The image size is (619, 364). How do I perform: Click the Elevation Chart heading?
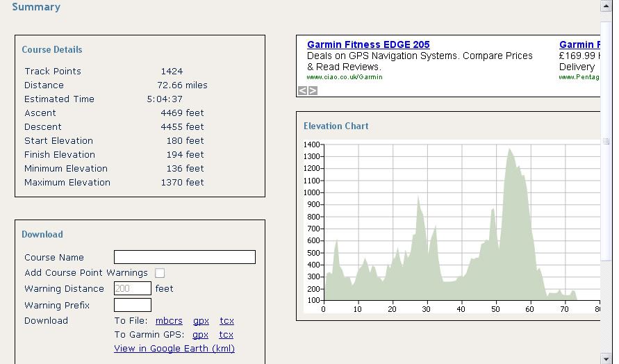pyautogui.click(x=336, y=126)
